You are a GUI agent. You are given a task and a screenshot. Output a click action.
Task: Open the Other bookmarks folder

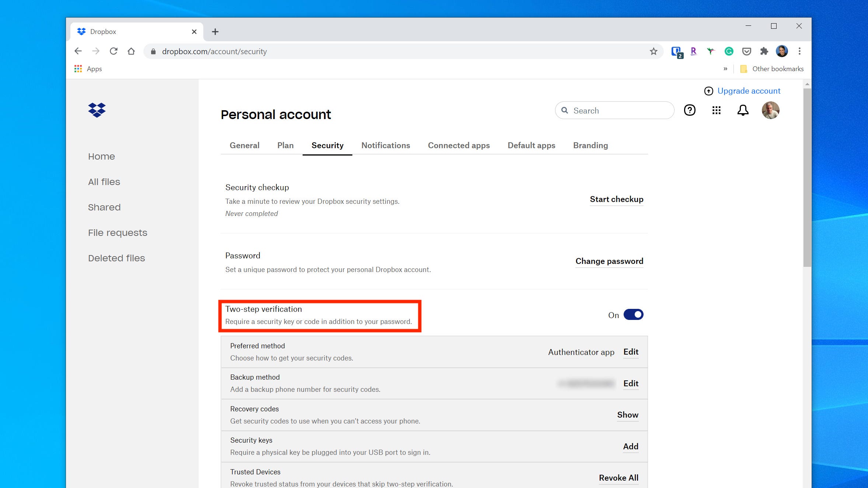click(x=772, y=69)
